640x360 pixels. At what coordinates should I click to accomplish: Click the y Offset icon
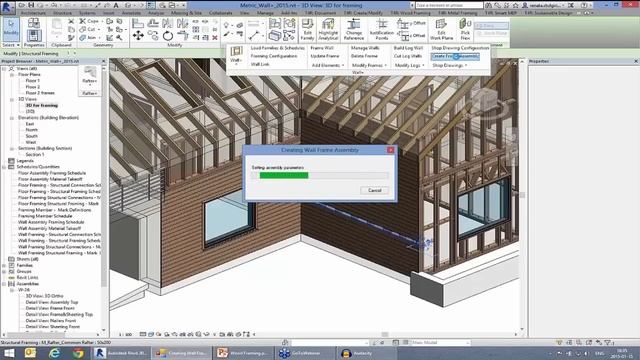point(411,24)
